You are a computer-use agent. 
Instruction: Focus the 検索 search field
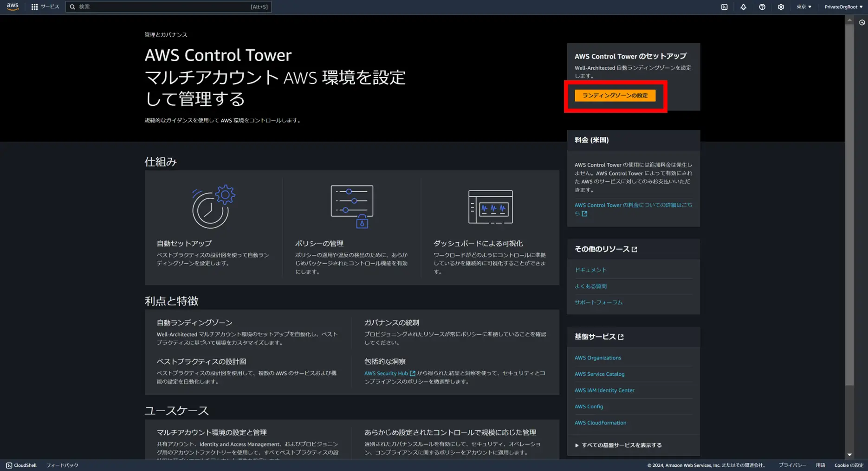pyautogui.click(x=168, y=7)
